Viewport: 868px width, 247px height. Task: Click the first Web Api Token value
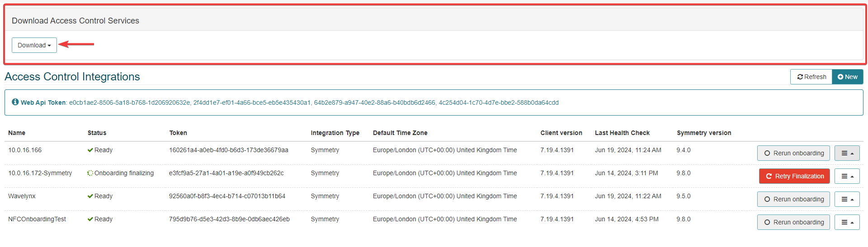click(x=129, y=103)
